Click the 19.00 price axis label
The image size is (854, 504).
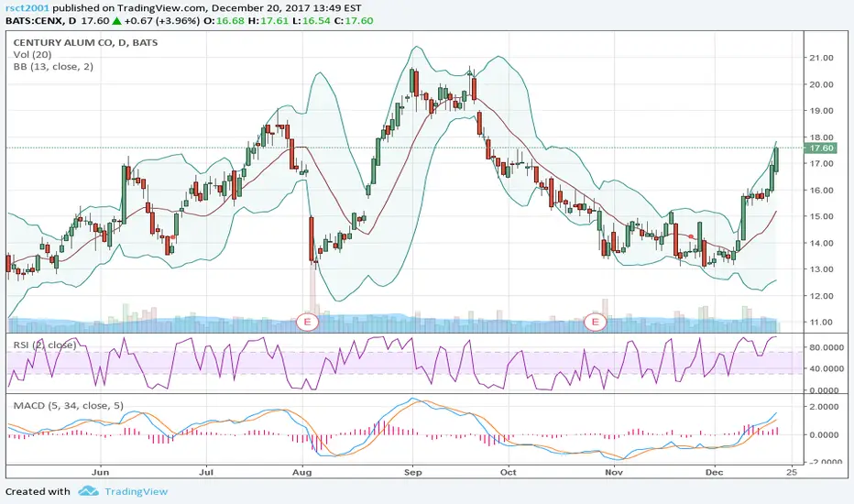point(821,111)
